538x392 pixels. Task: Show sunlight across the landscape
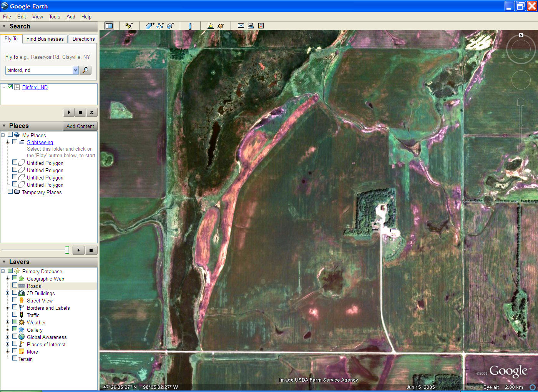[x=210, y=26]
